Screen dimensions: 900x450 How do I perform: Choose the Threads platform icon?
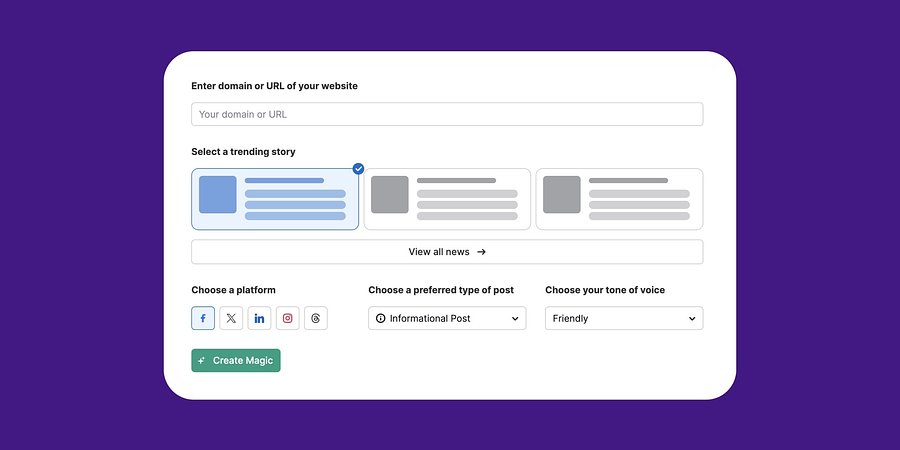click(x=316, y=318)
